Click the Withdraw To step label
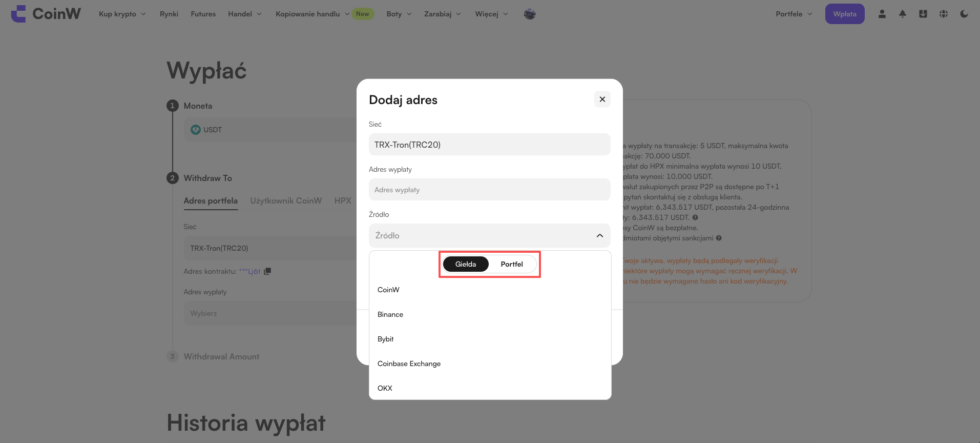 click(208, 178)
